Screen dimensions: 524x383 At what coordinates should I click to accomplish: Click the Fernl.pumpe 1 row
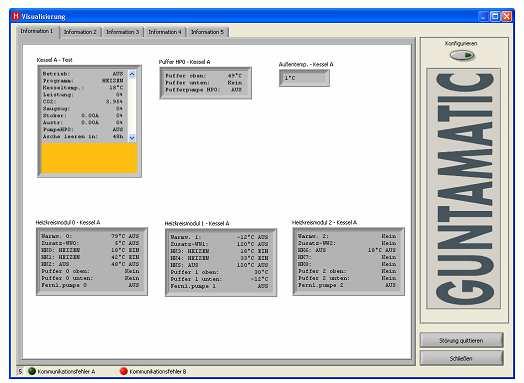click(x=220, y=286)
